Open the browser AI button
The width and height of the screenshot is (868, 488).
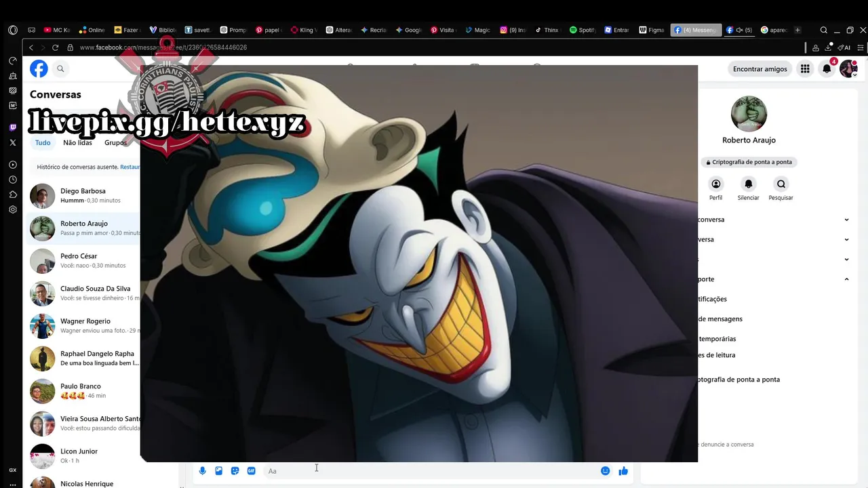(844, 47)
